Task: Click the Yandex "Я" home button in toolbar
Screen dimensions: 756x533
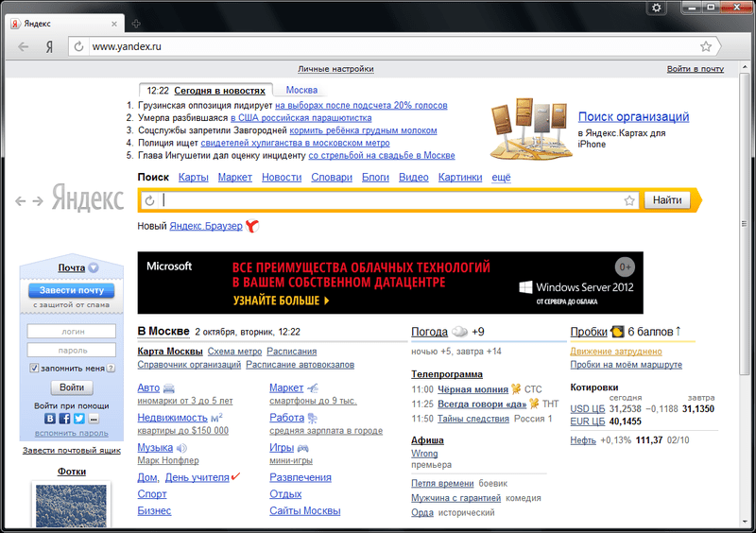Action: click(48, 46)
